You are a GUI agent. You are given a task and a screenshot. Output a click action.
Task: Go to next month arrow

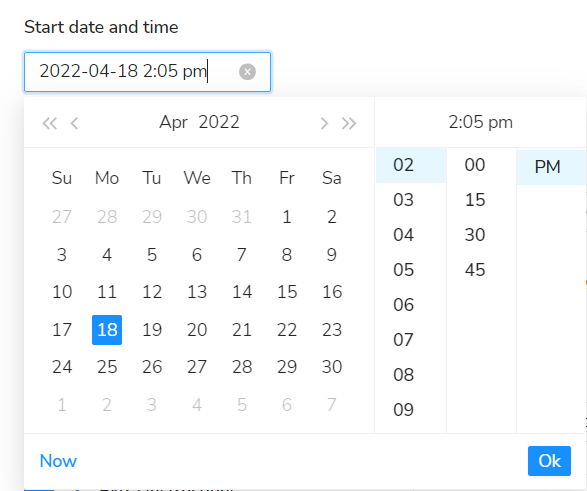pos(324,123)
